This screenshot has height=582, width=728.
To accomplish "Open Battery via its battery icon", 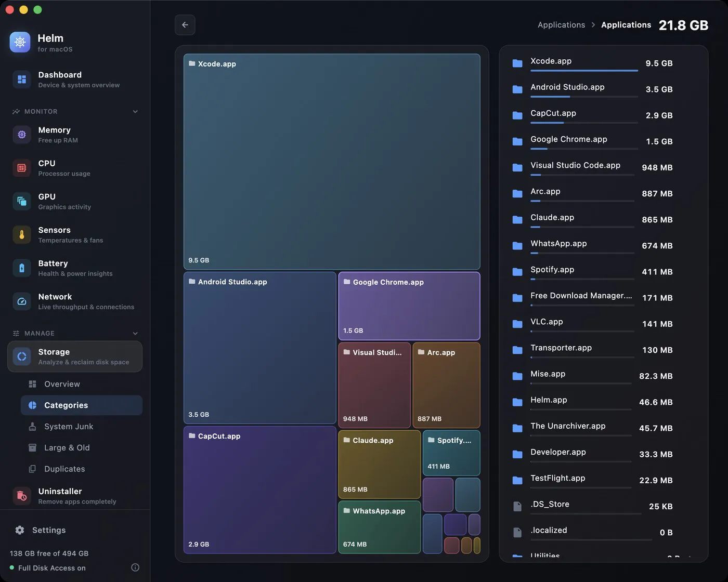I will point(22,268).
